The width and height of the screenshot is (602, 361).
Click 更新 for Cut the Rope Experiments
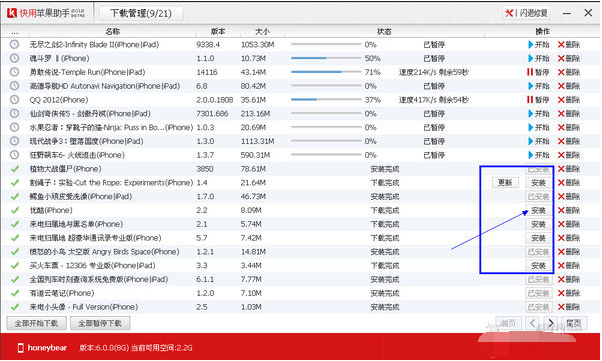pyautogui.click(x=505, y=183)
